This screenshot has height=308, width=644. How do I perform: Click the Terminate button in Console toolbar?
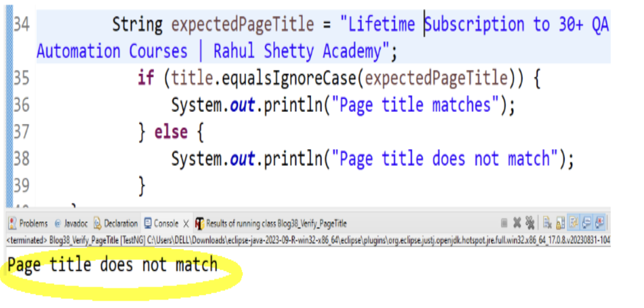tap(504, 223)
